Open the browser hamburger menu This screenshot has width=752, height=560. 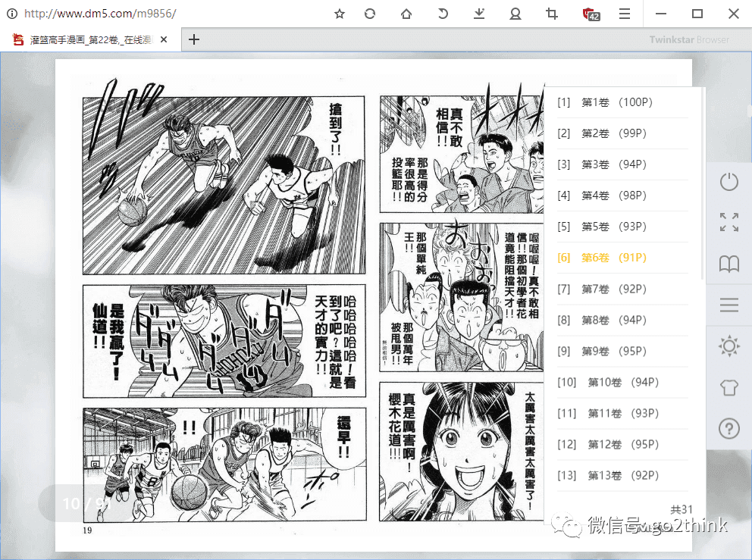click(625, 14)
